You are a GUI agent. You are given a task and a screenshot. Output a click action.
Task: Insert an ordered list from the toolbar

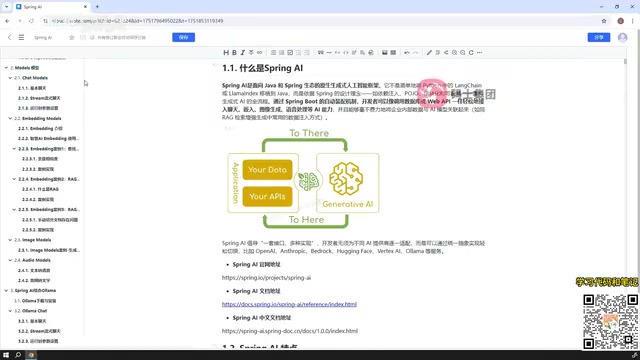tap(282, 53)
